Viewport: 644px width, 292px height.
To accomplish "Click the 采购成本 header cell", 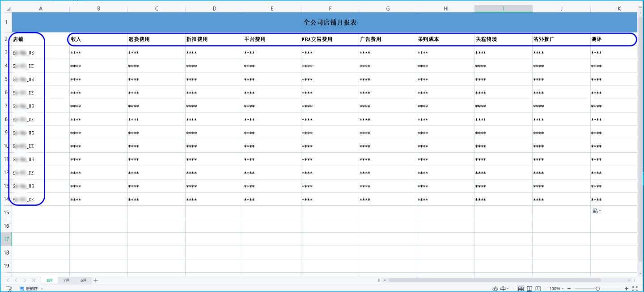I will [445, 39].
